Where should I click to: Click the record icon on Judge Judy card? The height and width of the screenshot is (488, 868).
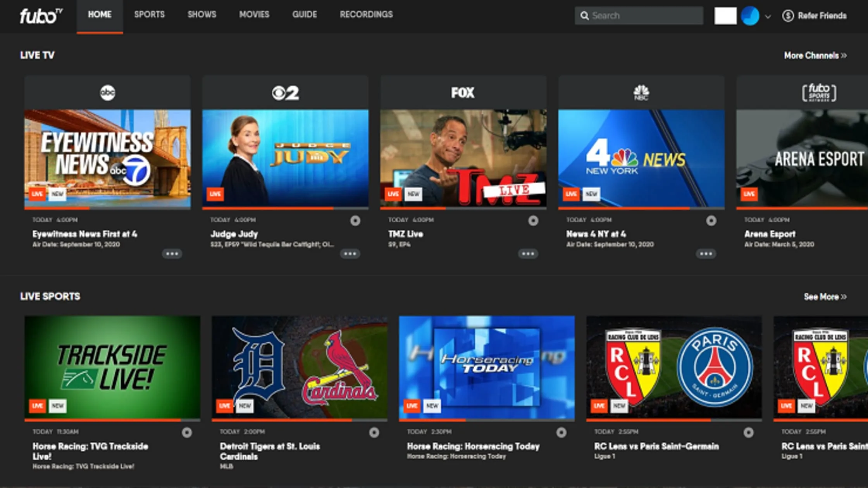[356, 220]
